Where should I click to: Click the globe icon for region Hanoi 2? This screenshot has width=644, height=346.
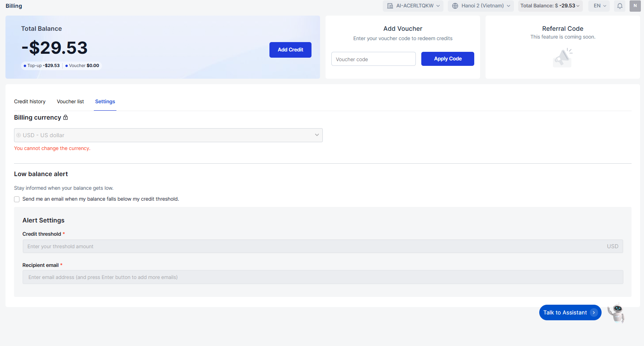pyautogui.click(x=455, y=6)
